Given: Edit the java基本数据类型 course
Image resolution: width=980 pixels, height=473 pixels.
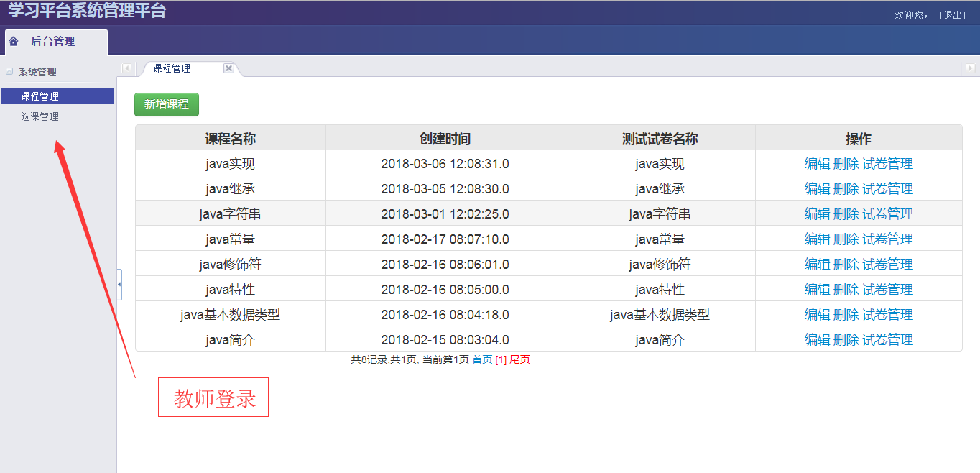Looking at the screenshot, I should point(817,315).
